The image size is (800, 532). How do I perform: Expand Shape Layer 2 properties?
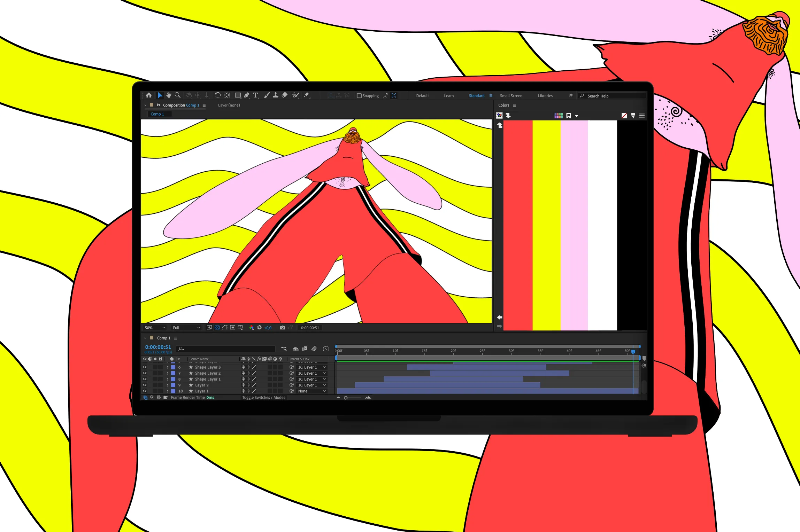[x=168, y=373]
